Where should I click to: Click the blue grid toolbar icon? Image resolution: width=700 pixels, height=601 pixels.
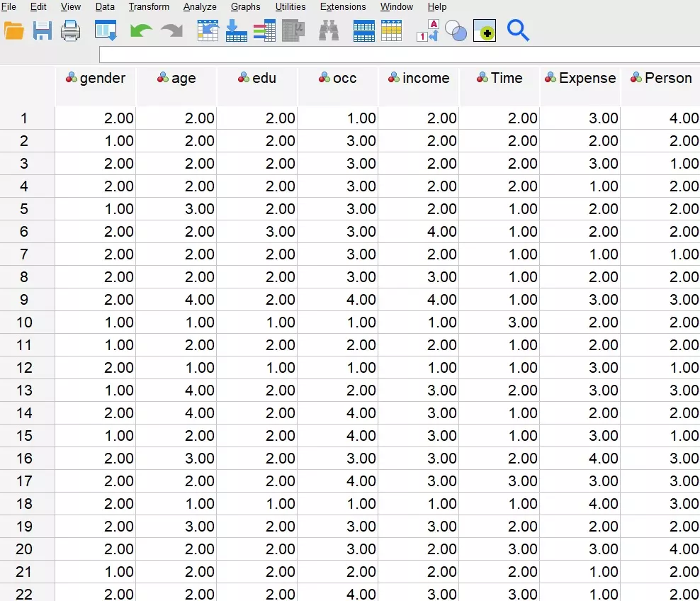(364, 30)
